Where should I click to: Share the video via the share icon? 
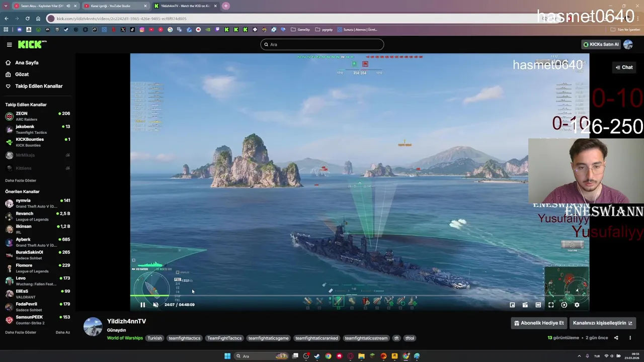coord(616,338)
